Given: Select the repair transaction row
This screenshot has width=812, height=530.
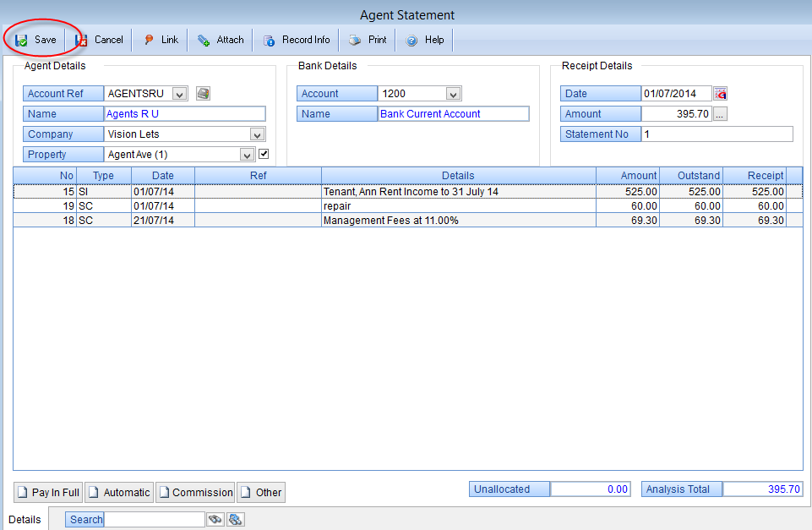Looking at the screenshot, I should point(408,206).
